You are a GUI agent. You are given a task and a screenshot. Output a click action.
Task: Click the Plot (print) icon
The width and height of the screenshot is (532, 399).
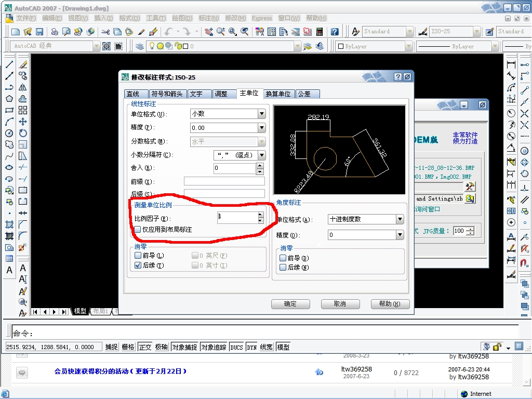(x=54, y=32)
